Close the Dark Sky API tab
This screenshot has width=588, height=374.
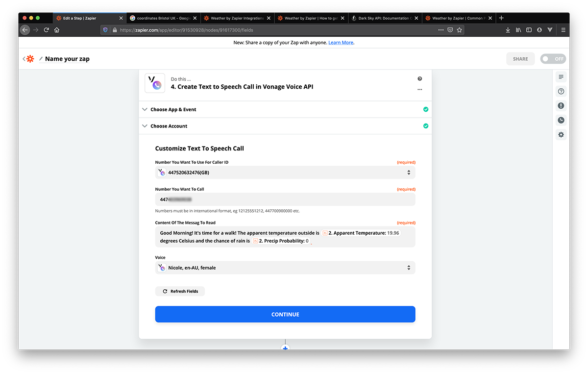click(416, 18)
